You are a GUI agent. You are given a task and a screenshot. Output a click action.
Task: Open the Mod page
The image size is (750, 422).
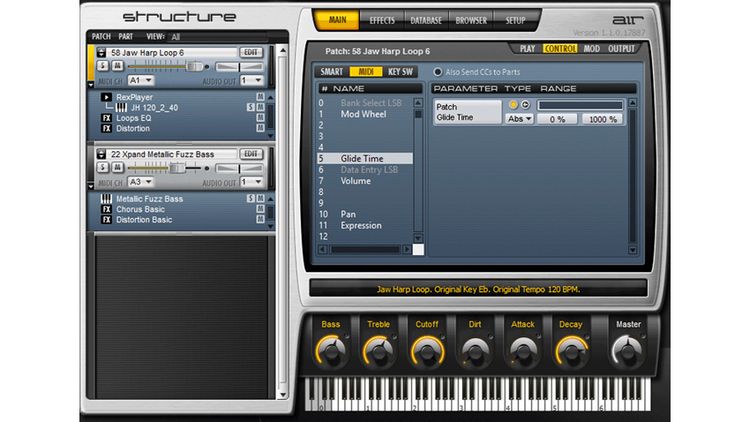pos(591,49)
